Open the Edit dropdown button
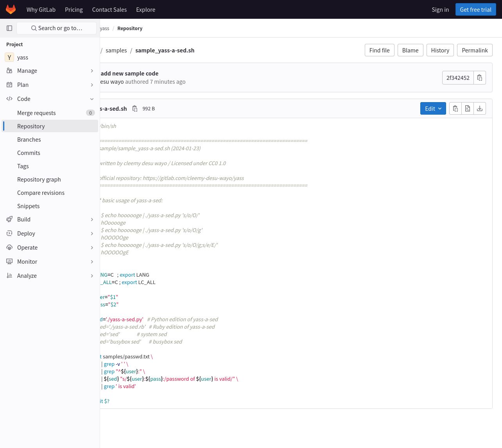502x448 pixels. [433, 109]
